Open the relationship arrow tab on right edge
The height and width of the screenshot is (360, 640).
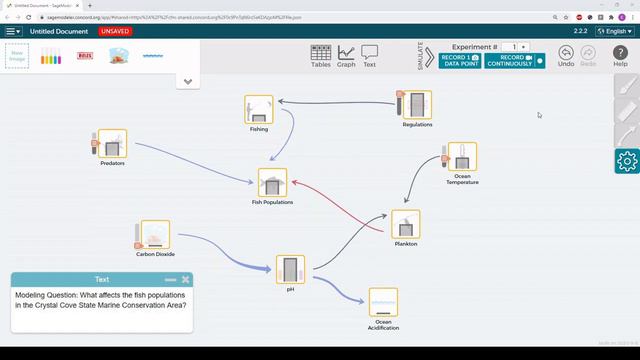click(627, 136)
